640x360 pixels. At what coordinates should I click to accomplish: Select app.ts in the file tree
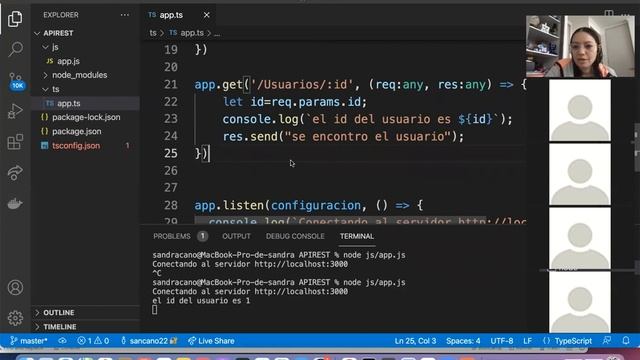tap(69, 103)
